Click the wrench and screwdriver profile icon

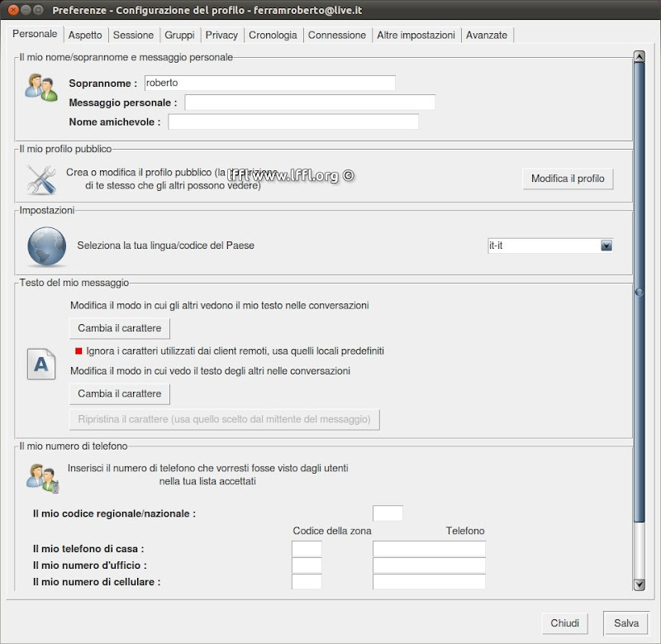41,179
